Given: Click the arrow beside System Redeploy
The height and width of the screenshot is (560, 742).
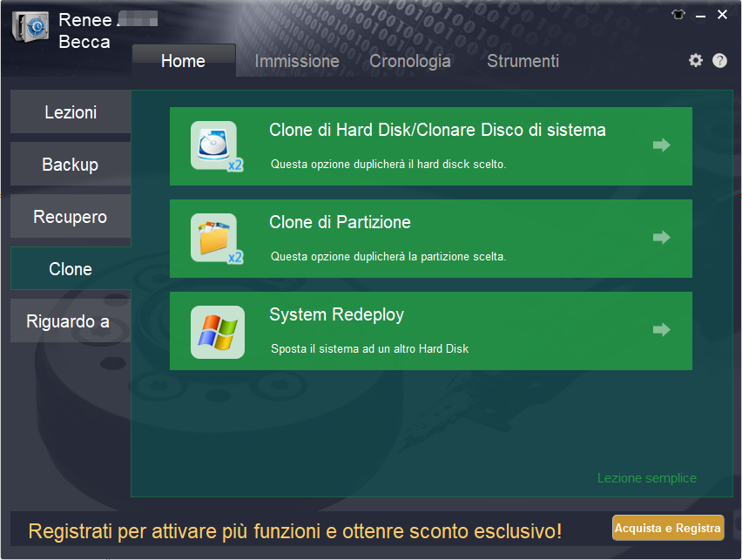Looking at the screenshot, I should tap(661, 331).
